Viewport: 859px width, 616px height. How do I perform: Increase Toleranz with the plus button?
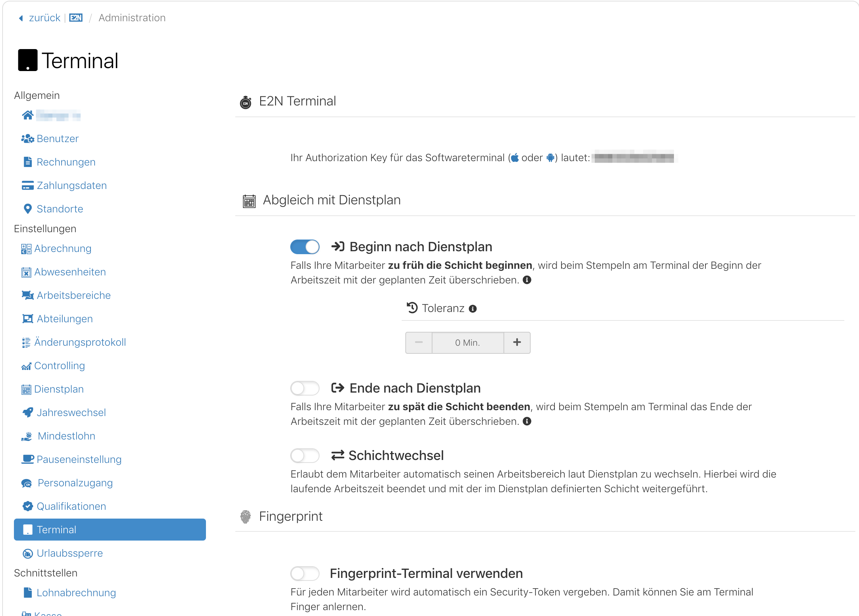coord(517,343)
